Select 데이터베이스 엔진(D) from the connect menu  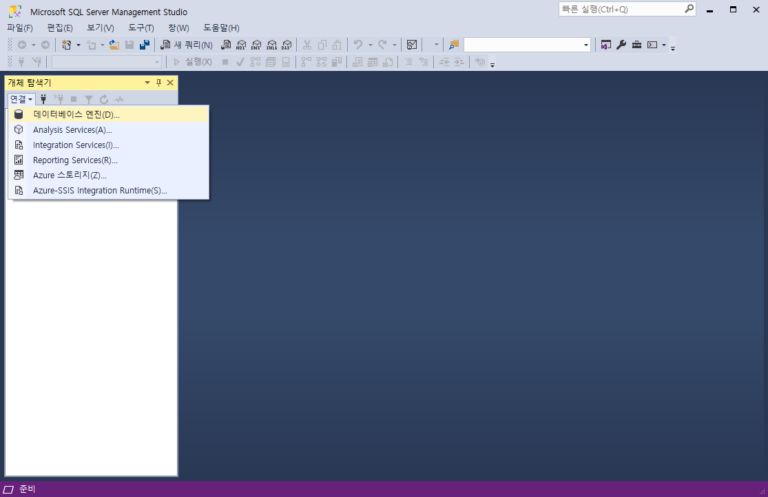coord(76,114)
